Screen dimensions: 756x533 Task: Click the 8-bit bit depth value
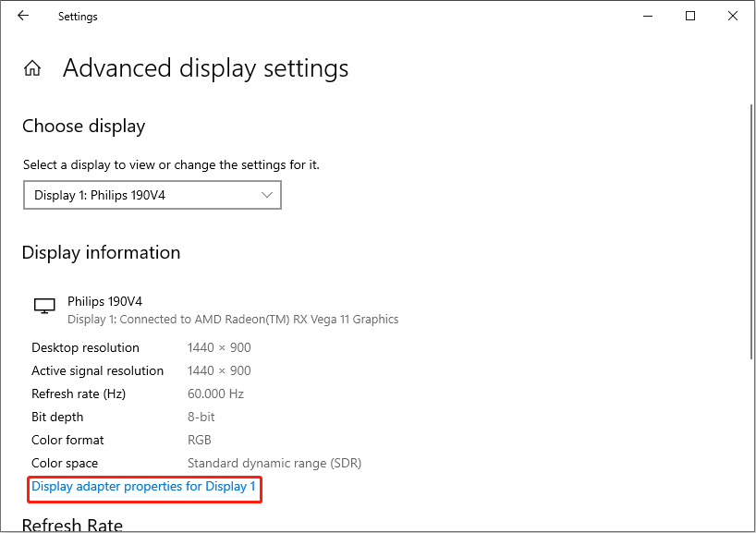click(x=201, y=417)
